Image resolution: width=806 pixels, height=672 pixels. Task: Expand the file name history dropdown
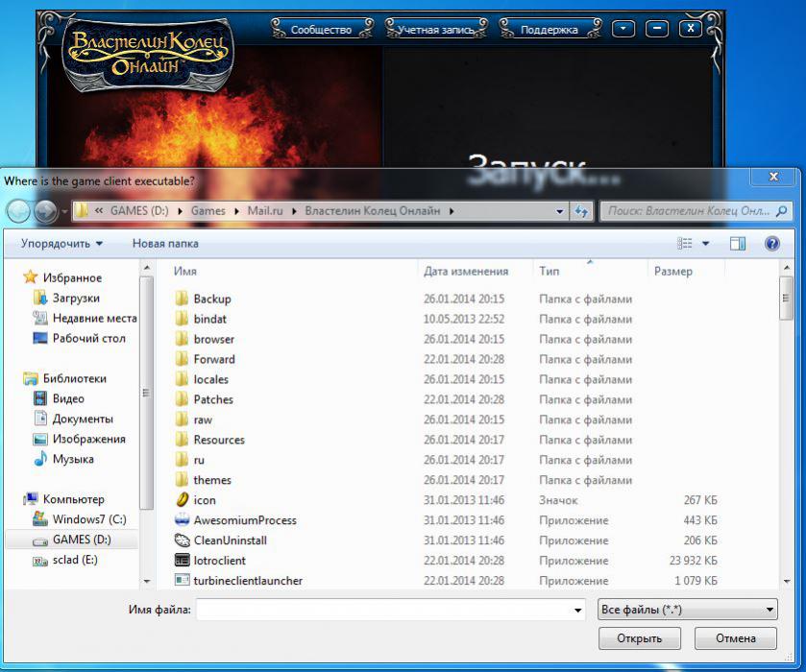point(577,610)
